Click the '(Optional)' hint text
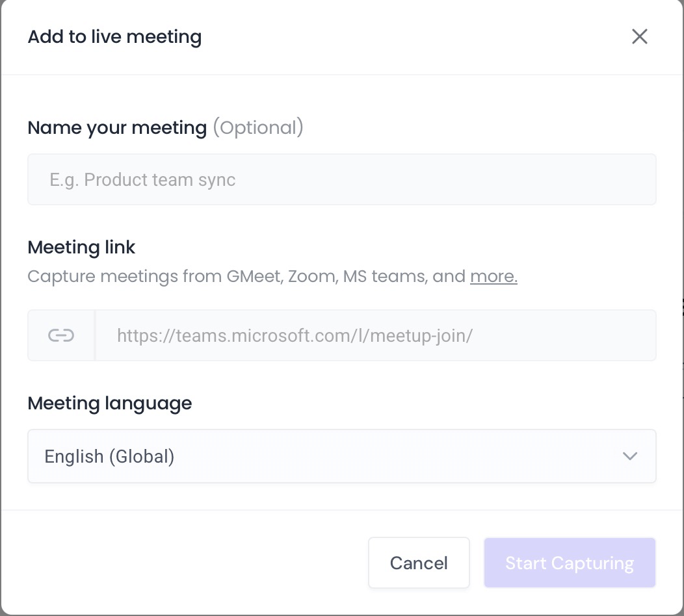The image size is (684, 616). click(258, 127)
